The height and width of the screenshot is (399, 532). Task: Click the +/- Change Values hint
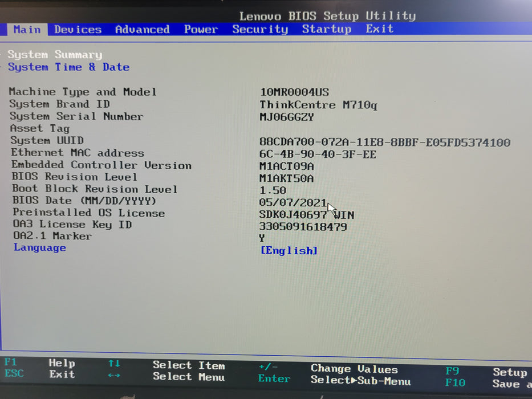[328, 368]
